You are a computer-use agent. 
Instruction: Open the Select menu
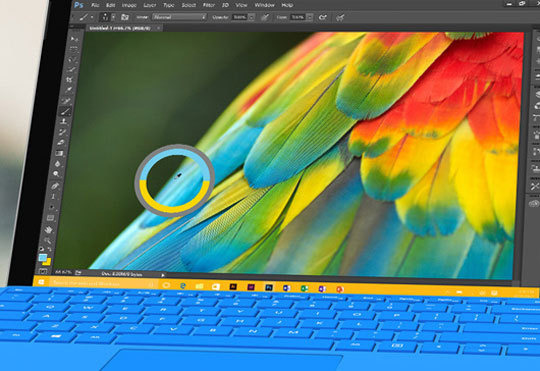(189, 5)
